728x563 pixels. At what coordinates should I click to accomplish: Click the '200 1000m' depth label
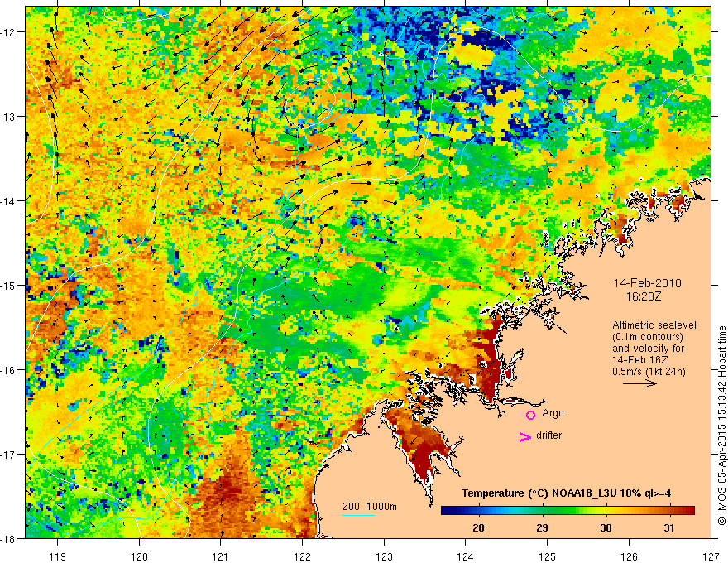tap(370, 507)
